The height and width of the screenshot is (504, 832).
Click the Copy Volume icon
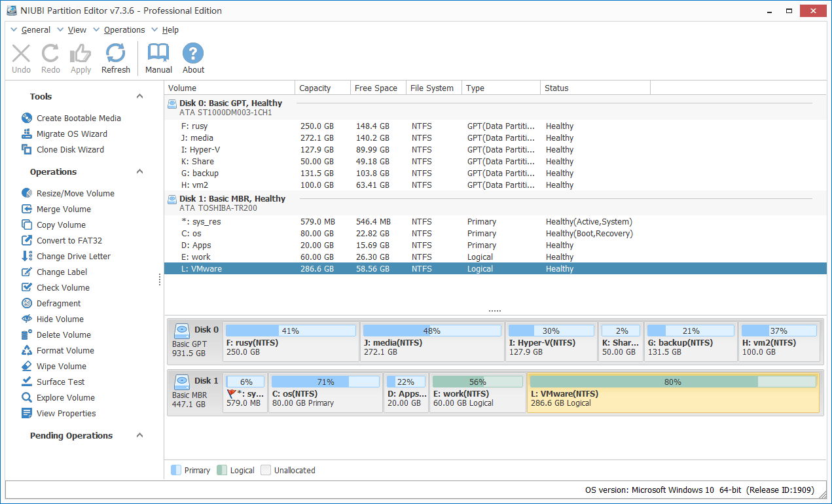coord(27,225)
